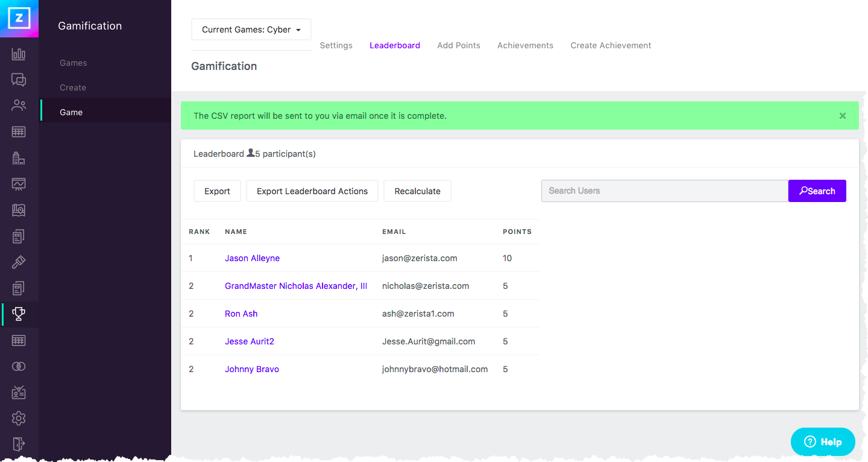
Task: Click the CSV report notification message text
Action: [x=320, y=116]
